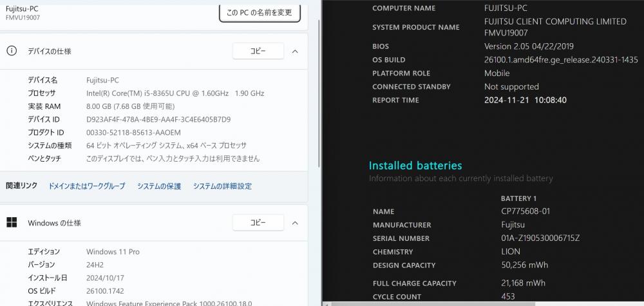Collapse the Windows specifications section
The width and height of the screenshot is (644, 306).
(295, 223)
